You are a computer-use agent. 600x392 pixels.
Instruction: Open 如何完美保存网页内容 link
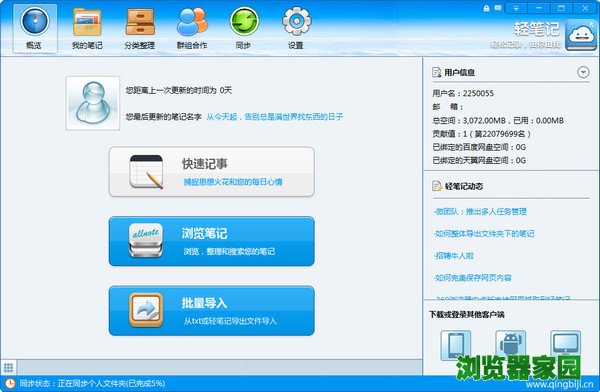[473, 278]
